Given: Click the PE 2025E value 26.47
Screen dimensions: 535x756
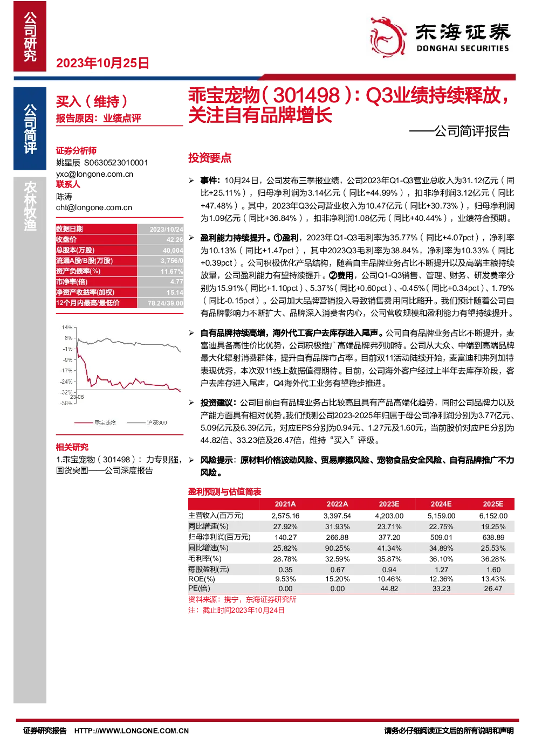Looking at the screenshot, I should pyautogui.click(x=493, y=588).
